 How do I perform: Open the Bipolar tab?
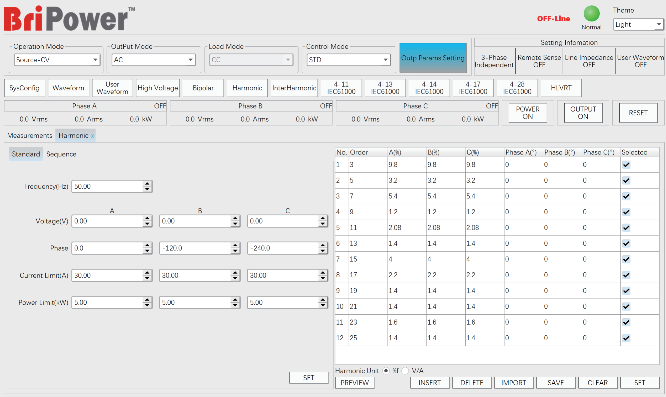203,88
